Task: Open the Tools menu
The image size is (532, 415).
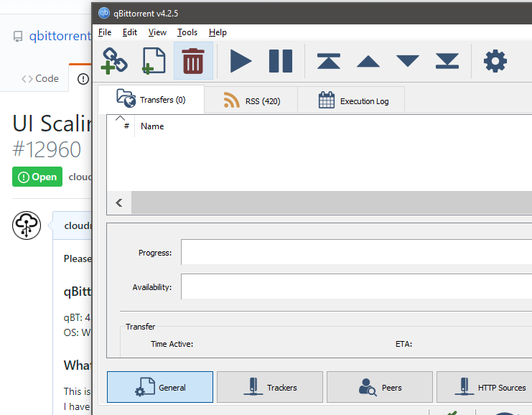Action: [187, 32]
